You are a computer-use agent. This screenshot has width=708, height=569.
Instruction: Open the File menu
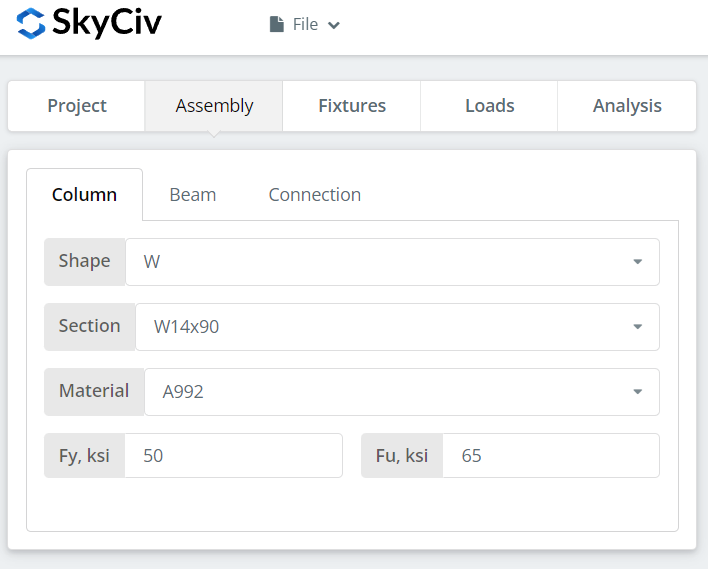point(305,24)
